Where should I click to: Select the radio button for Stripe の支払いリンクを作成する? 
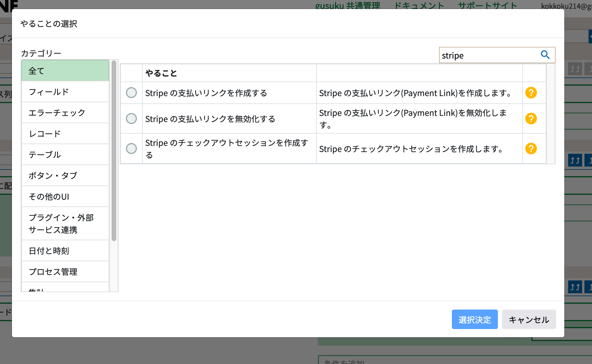coord(131,93)
